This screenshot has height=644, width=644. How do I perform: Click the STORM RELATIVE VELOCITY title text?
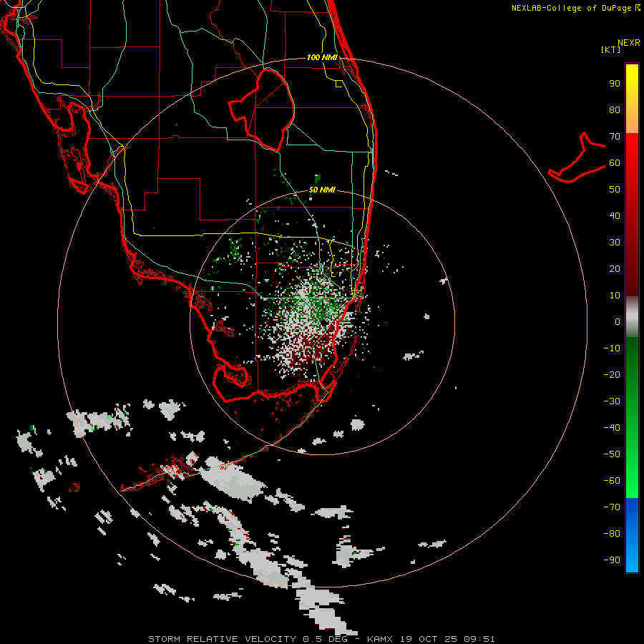pos(223,639)
